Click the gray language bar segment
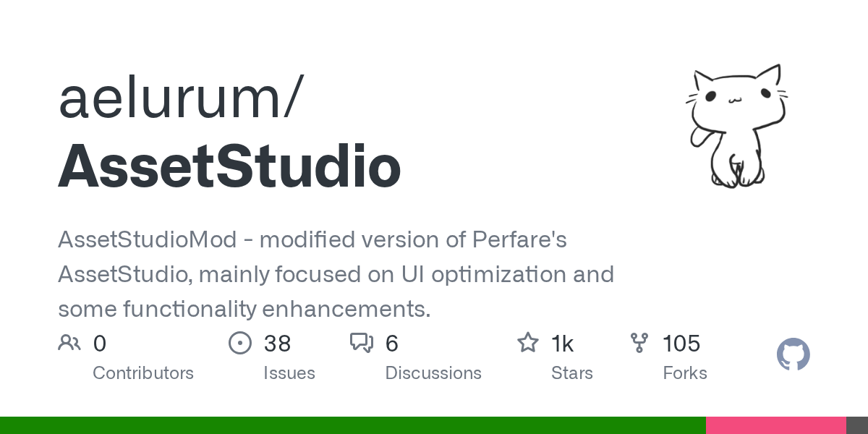 pos(857,425)
